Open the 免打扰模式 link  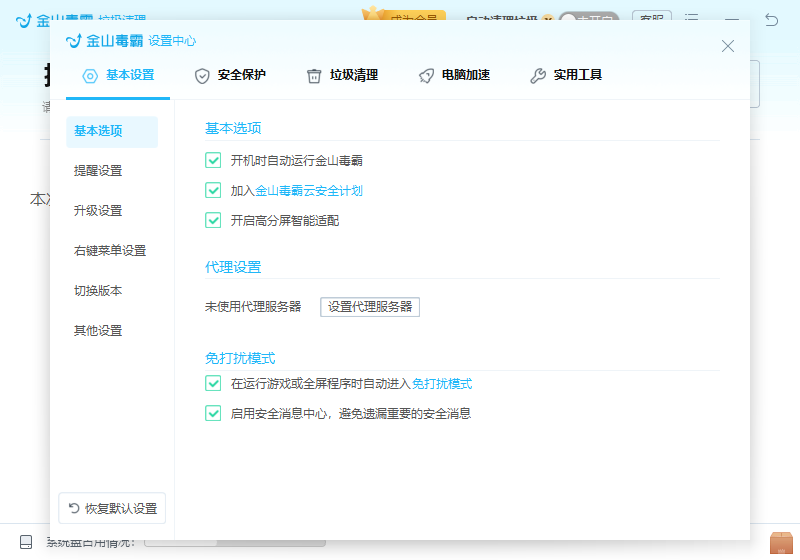442,384
